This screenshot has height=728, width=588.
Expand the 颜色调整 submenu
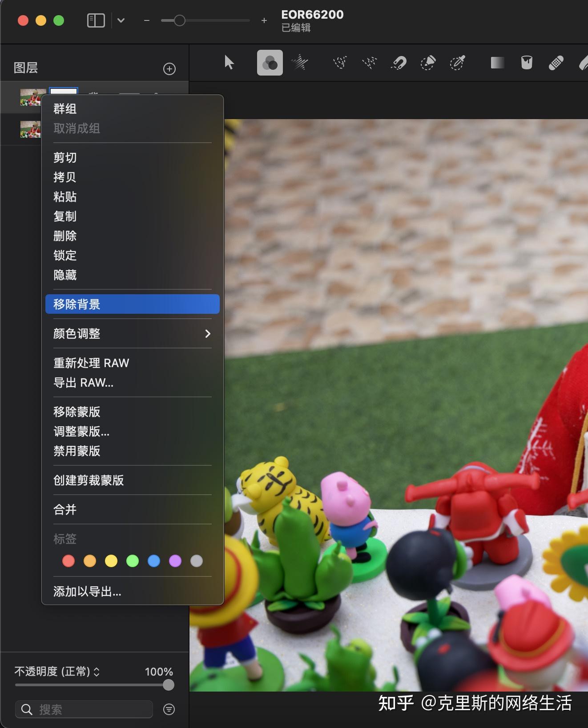tap(133, 334)
